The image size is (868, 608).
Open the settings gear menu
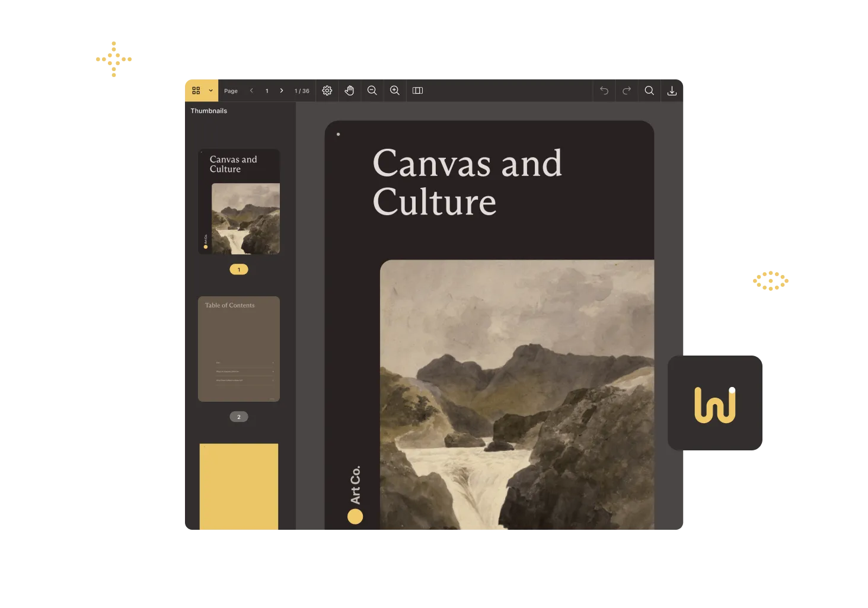[327, 91]
